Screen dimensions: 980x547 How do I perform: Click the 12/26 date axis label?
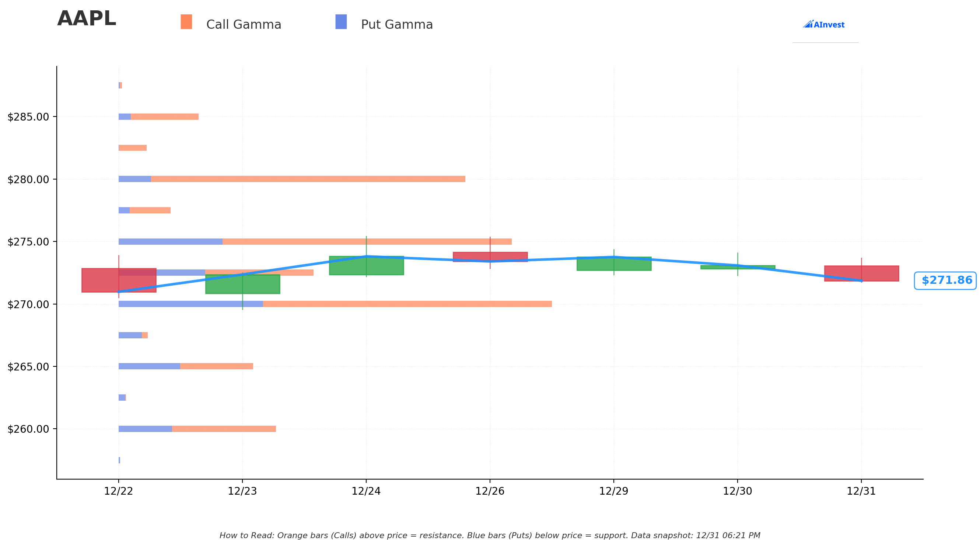click(x=490, y=491)
